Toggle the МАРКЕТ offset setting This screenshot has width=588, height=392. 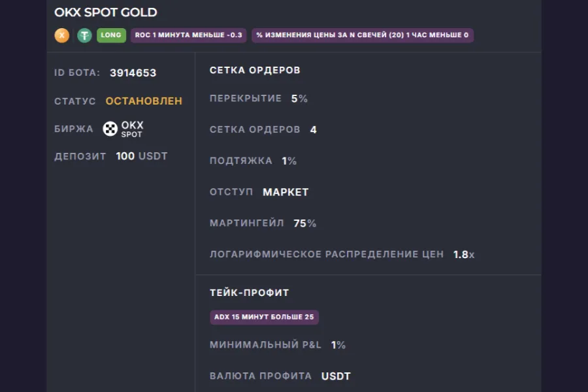[x=286, y=192]
